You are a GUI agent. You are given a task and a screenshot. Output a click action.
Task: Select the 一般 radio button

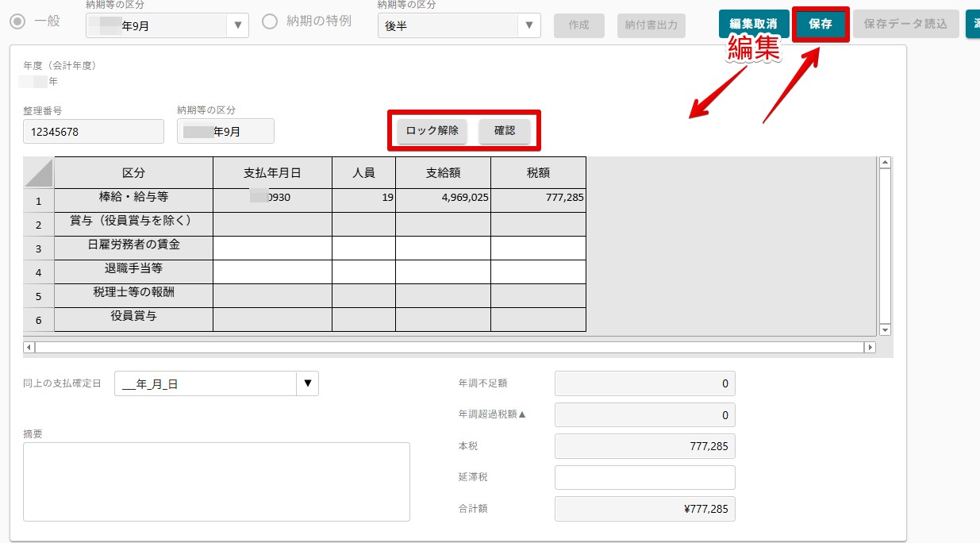point(17,21)
